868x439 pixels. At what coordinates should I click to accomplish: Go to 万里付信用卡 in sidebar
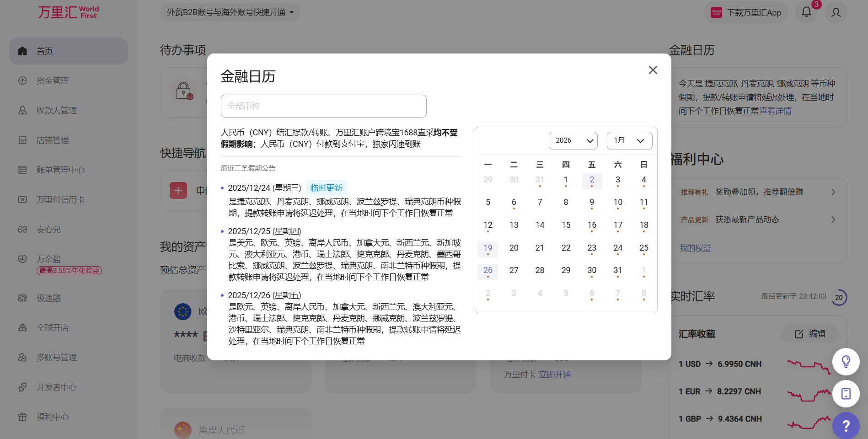coord(60,200)
